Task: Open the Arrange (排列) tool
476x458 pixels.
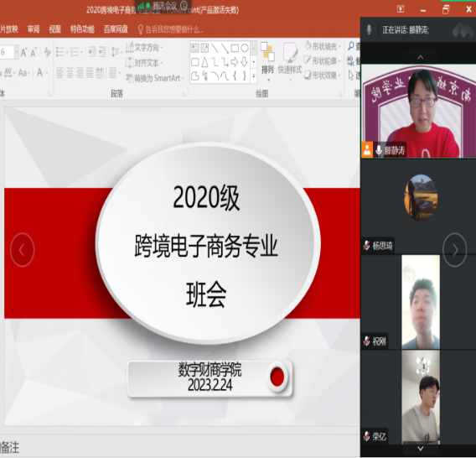Action: click(267, 60)
